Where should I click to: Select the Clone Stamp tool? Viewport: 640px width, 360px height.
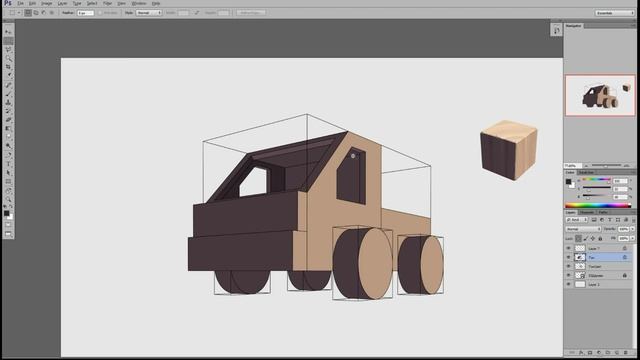coord(8,102)
